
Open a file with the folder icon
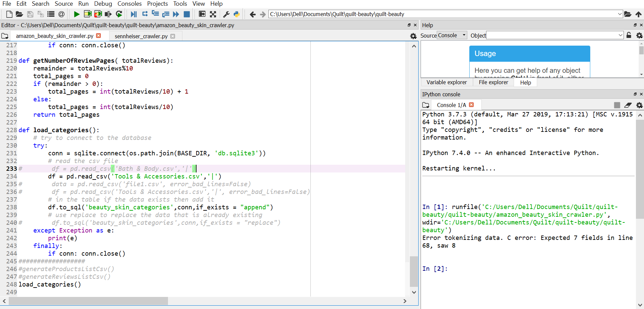click(x=19, y=14)
